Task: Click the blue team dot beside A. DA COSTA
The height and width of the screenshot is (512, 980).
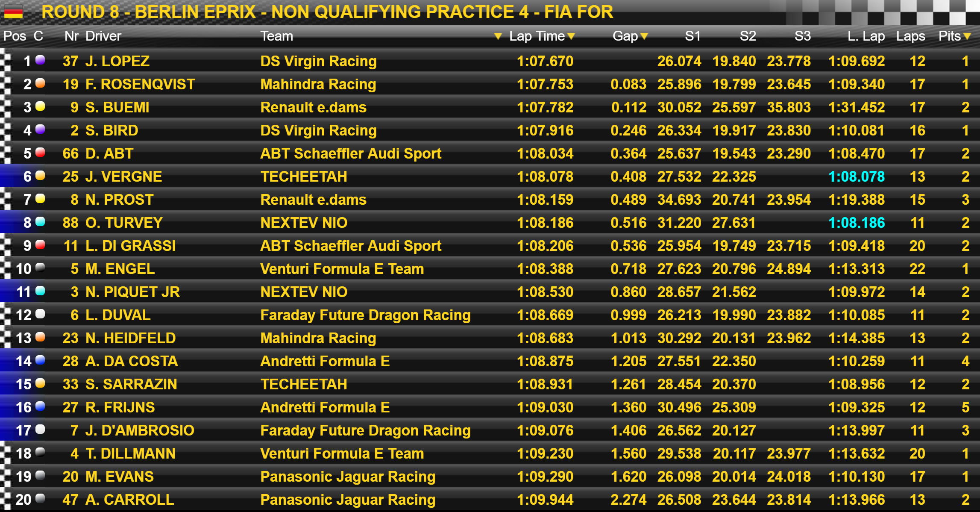Action: [40, 360]
